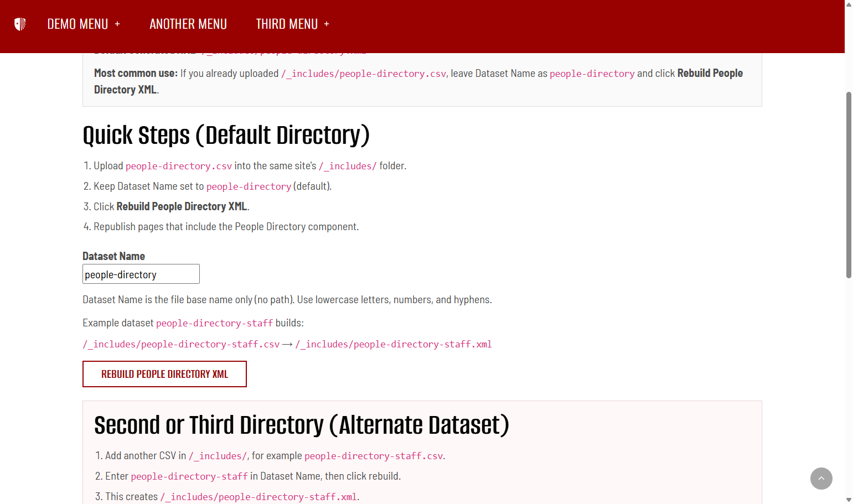Open the Another Menu item
The width and height of the screenshot is (853, 504).
click(188, 24)
